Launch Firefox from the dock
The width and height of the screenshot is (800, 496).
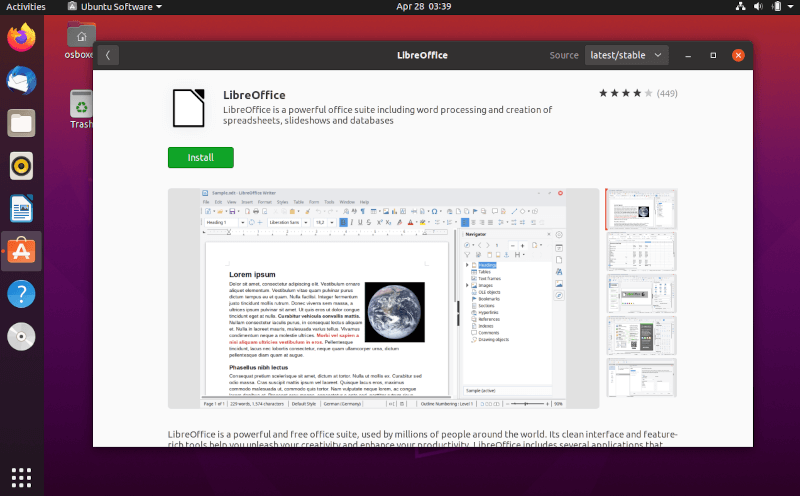(21, 38)
